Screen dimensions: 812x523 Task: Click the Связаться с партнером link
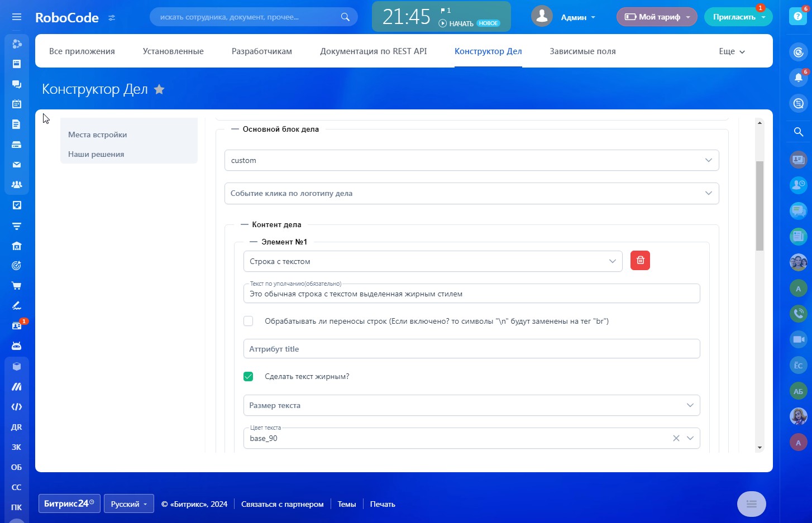(x=282, y=504)
